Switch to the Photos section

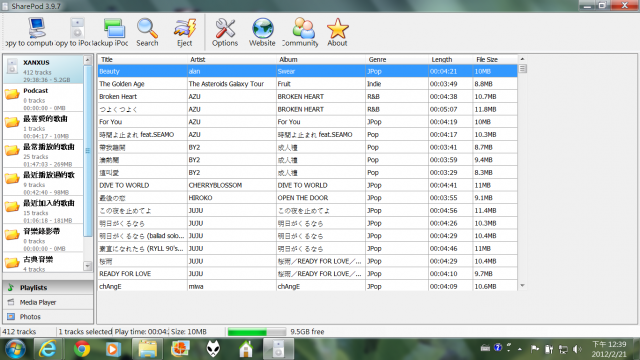point(48,316)
